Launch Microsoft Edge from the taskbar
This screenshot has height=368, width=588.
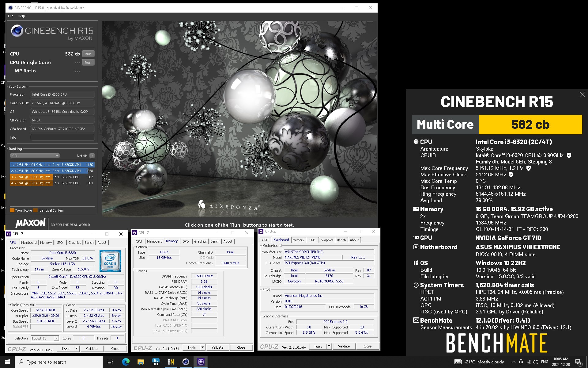coord(126,362)
